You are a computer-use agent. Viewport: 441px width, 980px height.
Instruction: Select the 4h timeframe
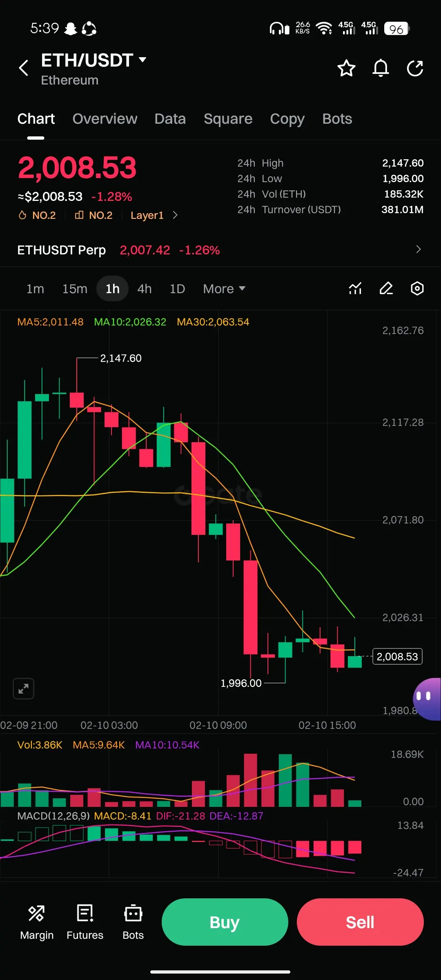click(145, 289)
